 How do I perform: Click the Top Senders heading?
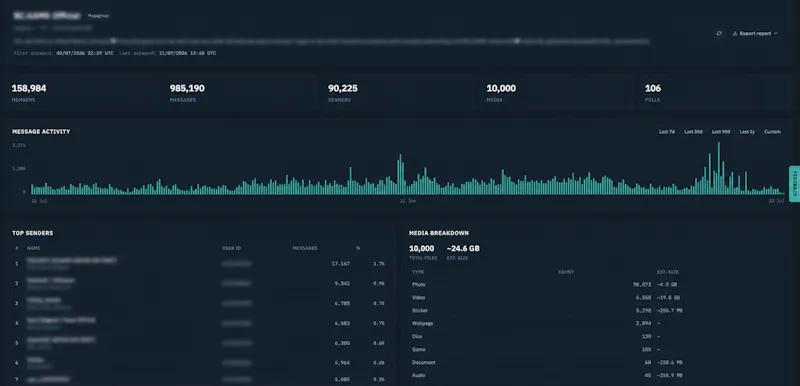point(33,233)
